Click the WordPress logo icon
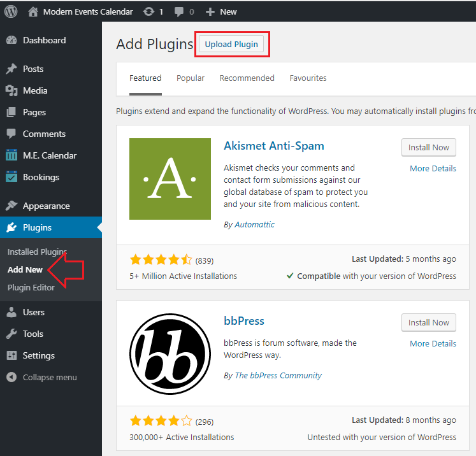476x456 pixels. click(x=11, y=11)
